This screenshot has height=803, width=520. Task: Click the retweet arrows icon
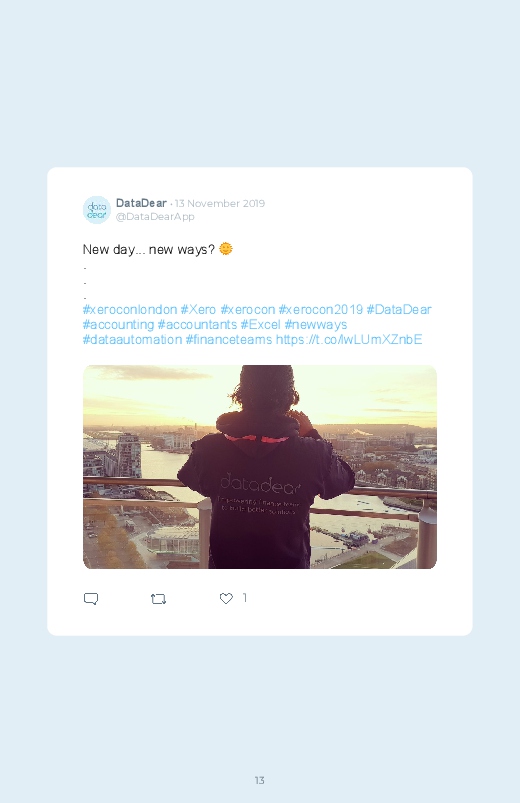(x=158, y=599)
